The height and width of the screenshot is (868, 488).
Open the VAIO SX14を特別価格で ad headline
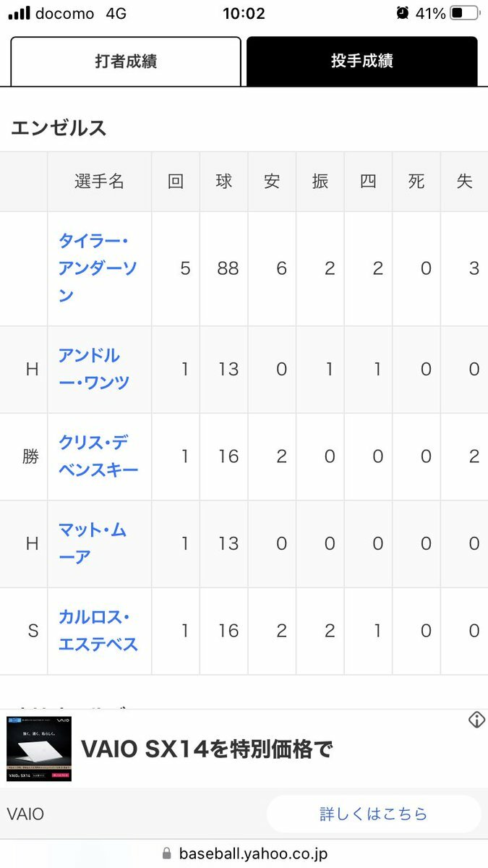(x=207, y=749)
